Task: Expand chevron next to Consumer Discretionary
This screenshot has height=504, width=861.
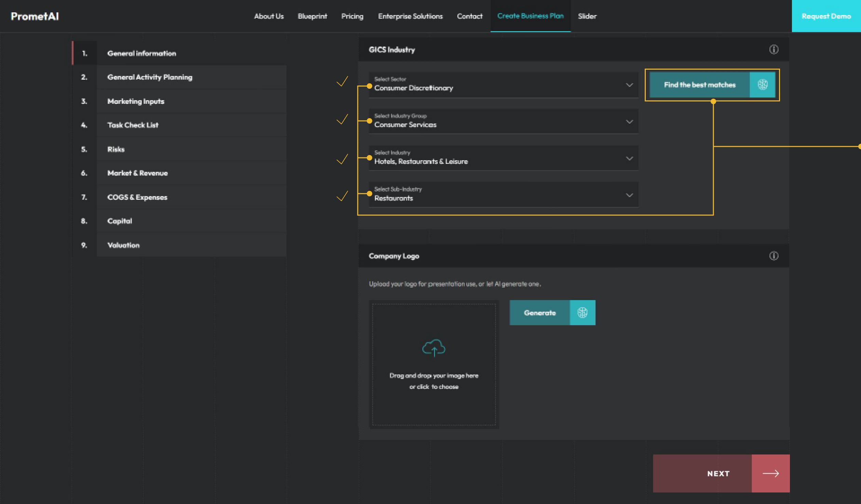Action: 629,85
